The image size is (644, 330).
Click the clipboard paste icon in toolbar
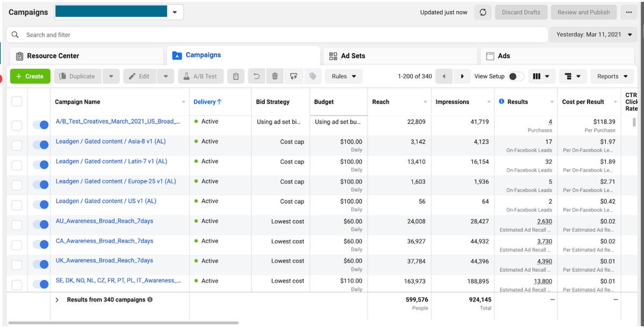tap(236, 76)
